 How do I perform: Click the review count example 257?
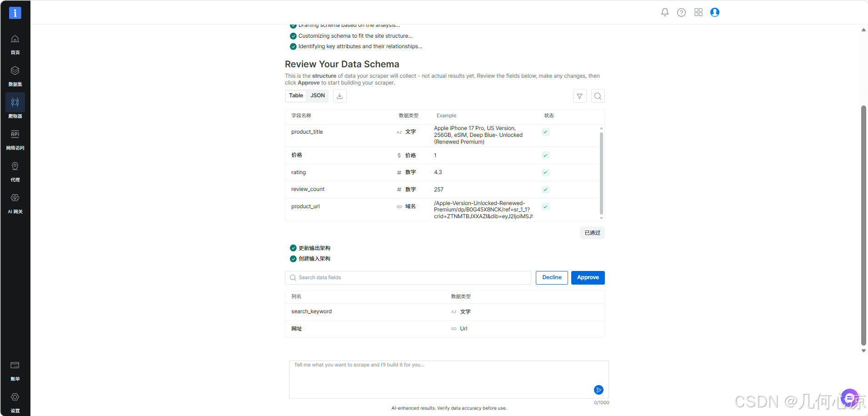coord(439,190)
